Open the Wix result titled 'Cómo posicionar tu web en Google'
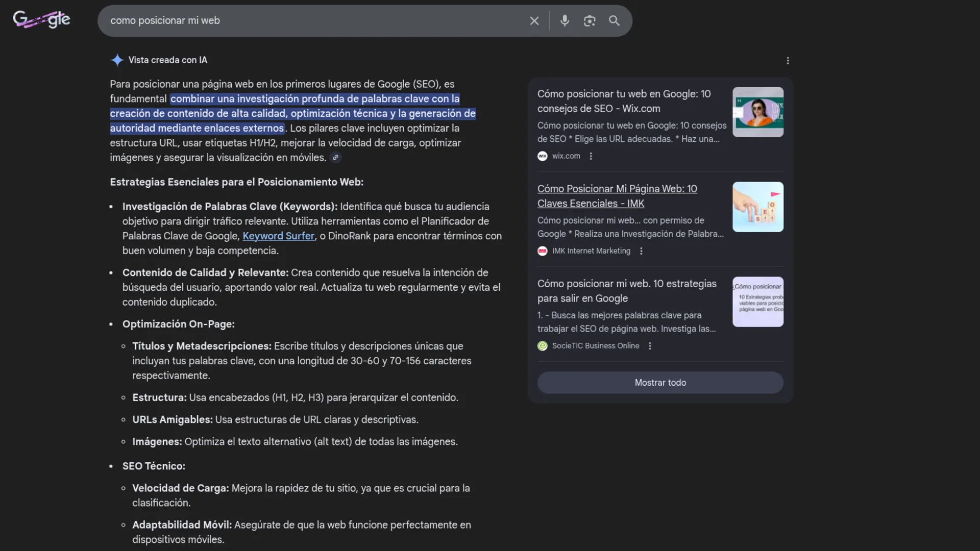Viewport: 980px width, 551px height. coord(624,101)
